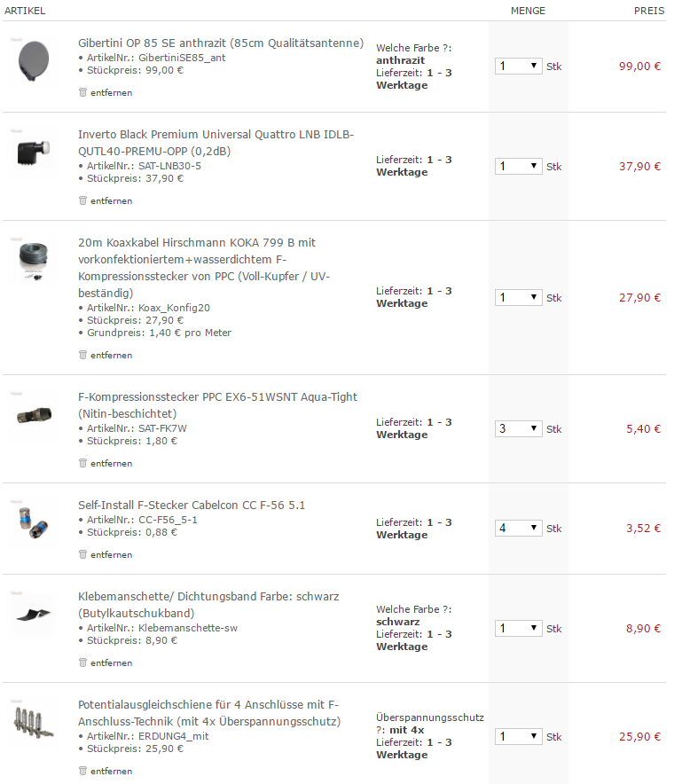674x784 pixels.
Task: Expand quantity selector for Klebemanschette
Action: [x=518, y=628]
